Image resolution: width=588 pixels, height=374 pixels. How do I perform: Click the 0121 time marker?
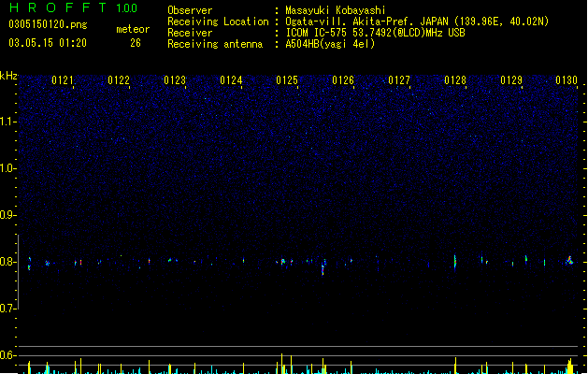(63, 80)
